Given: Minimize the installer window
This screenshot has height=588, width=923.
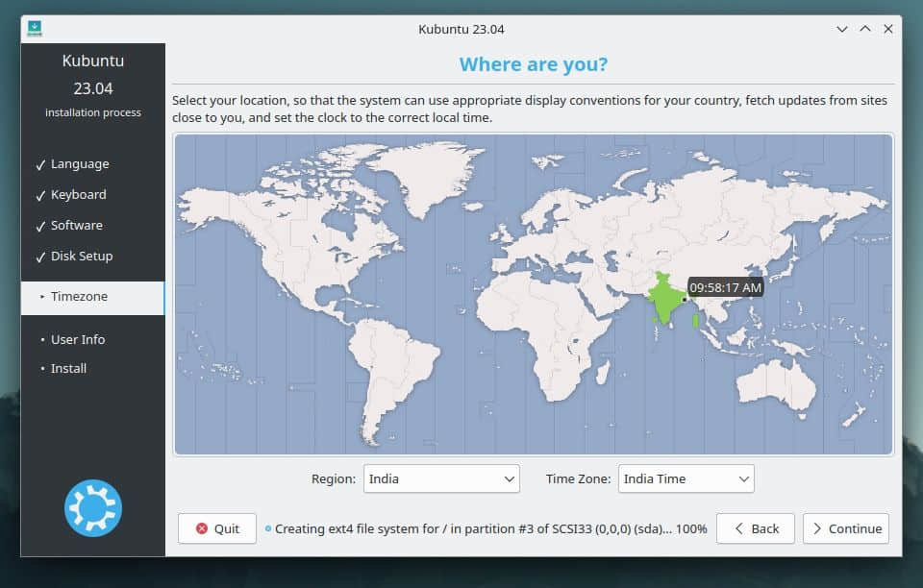Looking at the screenshot, I should (x=842, y=29).
